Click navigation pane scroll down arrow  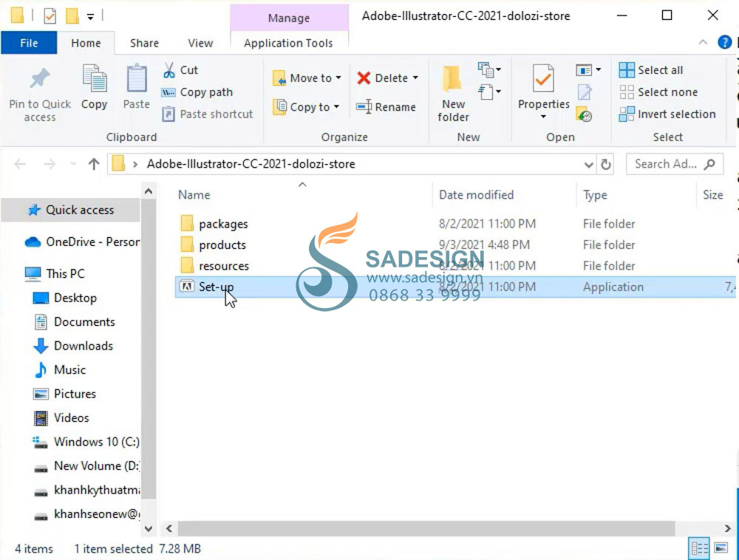coord(149,528)
